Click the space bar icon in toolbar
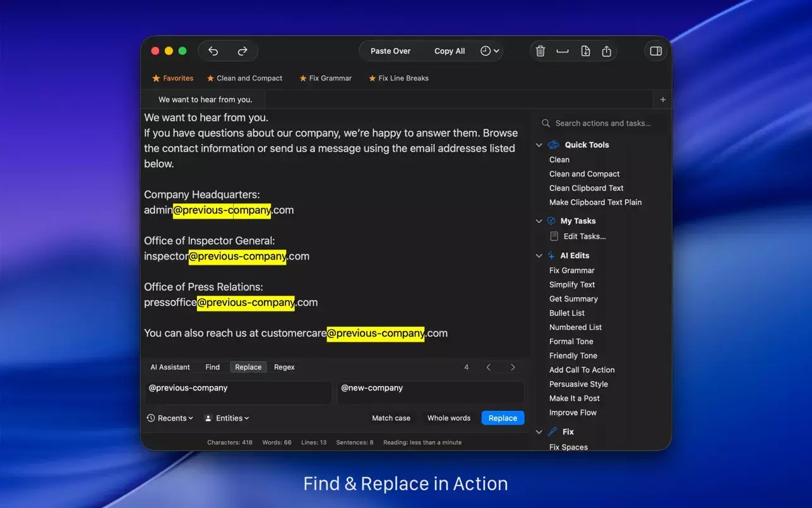 pyautogui.click(x=563, y=51)
